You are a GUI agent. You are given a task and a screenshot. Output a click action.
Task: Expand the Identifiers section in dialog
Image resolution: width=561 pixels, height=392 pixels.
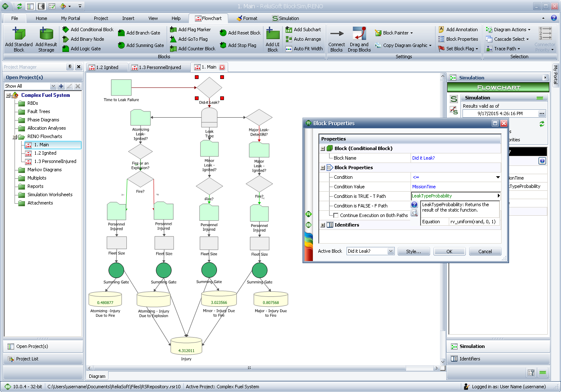tap(323, 225)
